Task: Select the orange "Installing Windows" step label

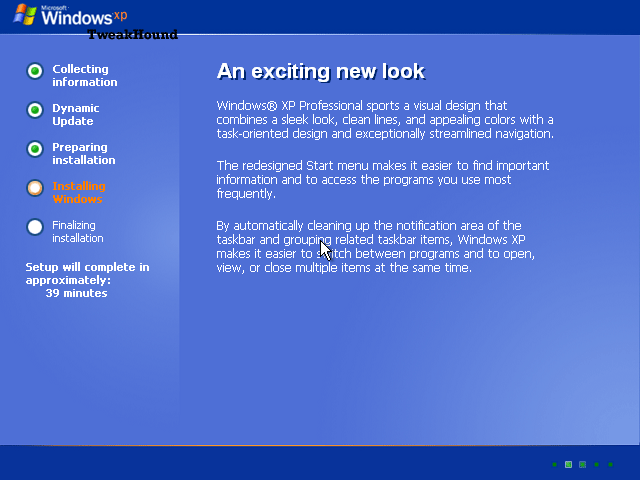Action: click(79, 193)
